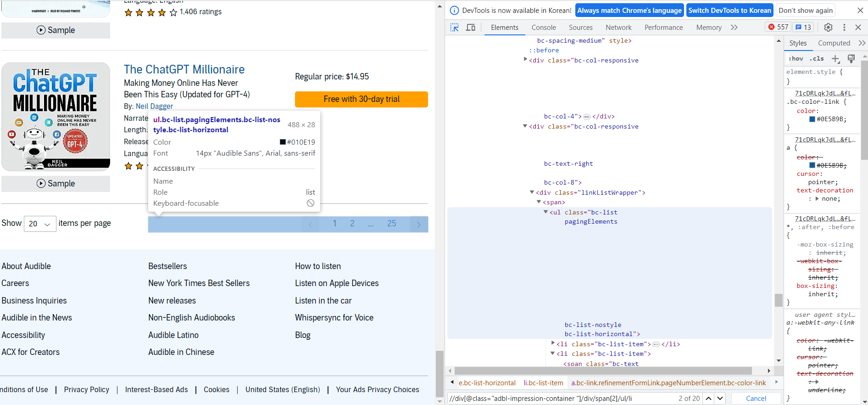Screen dimensions: 868x405
Task: Open the Privacy Policy footer link
Action: [86, 389]
